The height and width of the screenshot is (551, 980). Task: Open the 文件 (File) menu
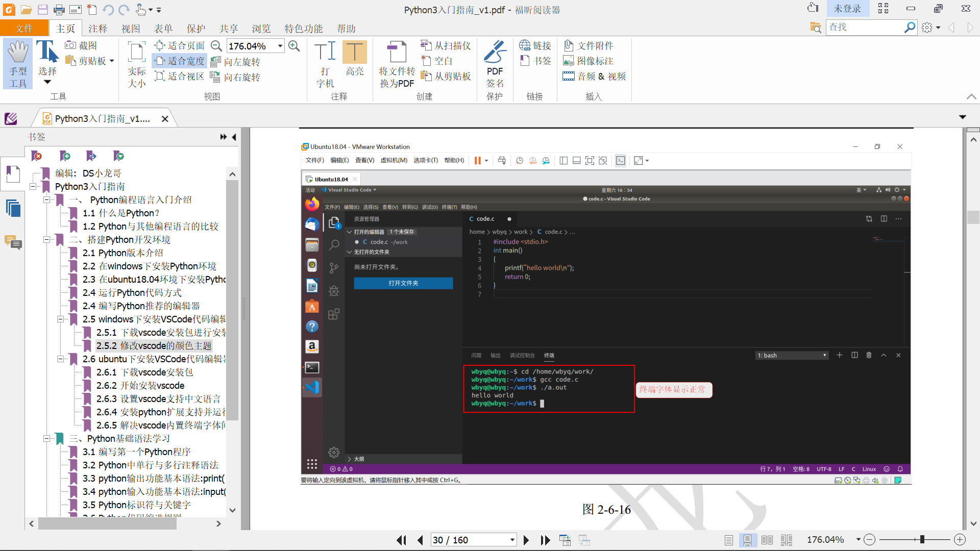(24, 29)
